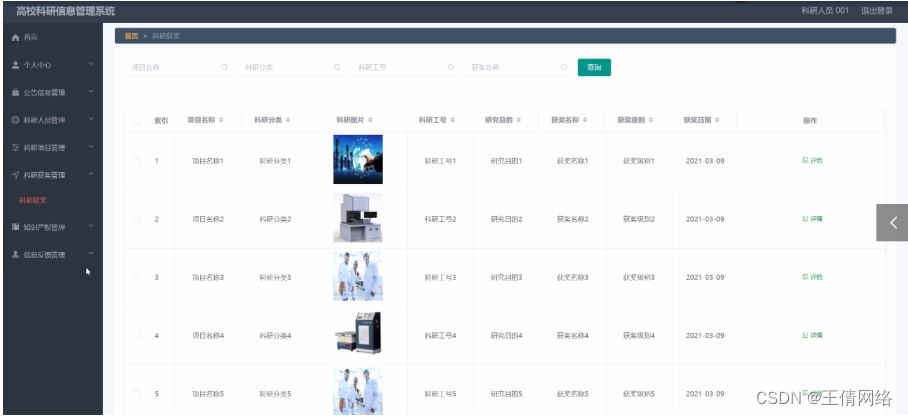Select 科研获奖 submenu item

[x=33, y=200]
